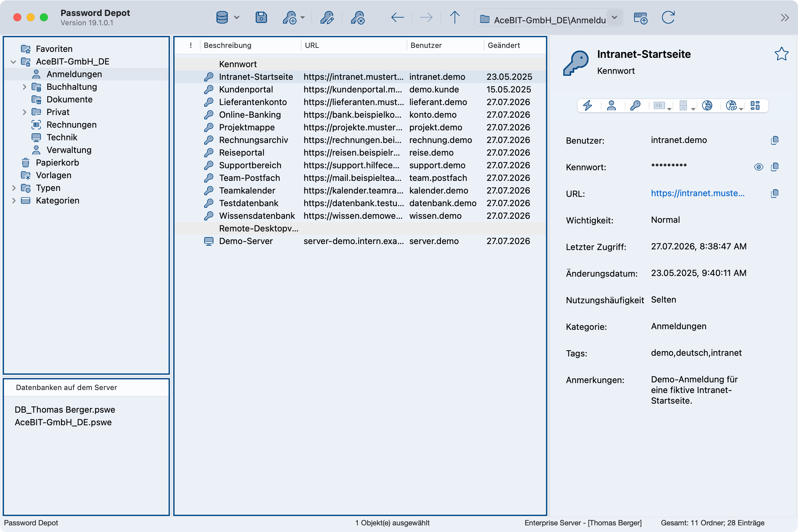
Task: Select the Vorlagen tree item
Action: coord(54,176)
